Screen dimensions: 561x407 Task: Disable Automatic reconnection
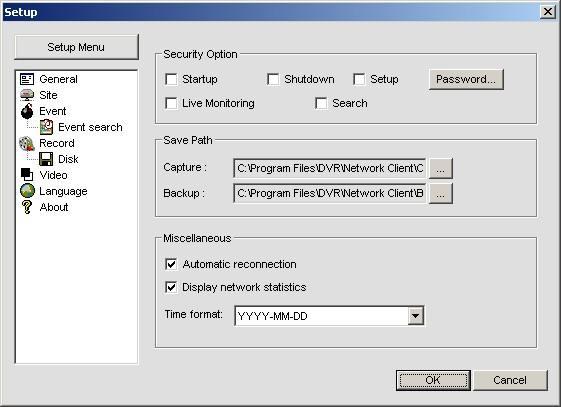pyautogui.click(x=171, y=264)
